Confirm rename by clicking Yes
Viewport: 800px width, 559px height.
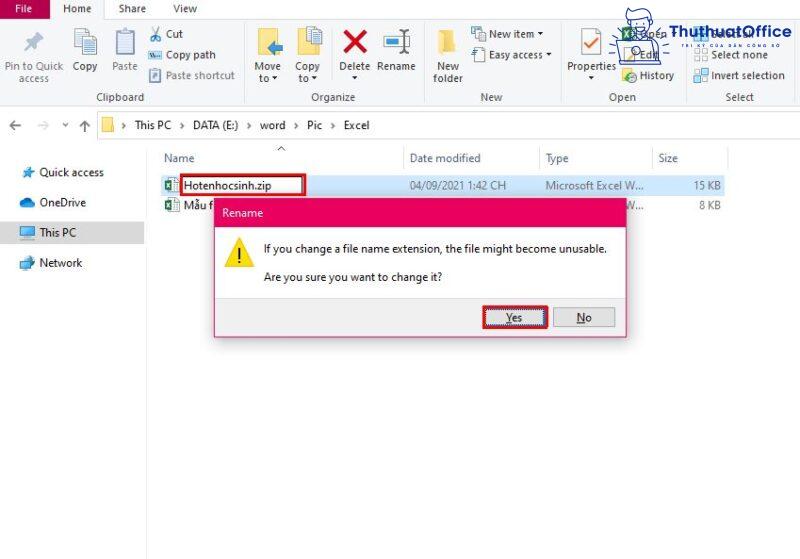515,317
